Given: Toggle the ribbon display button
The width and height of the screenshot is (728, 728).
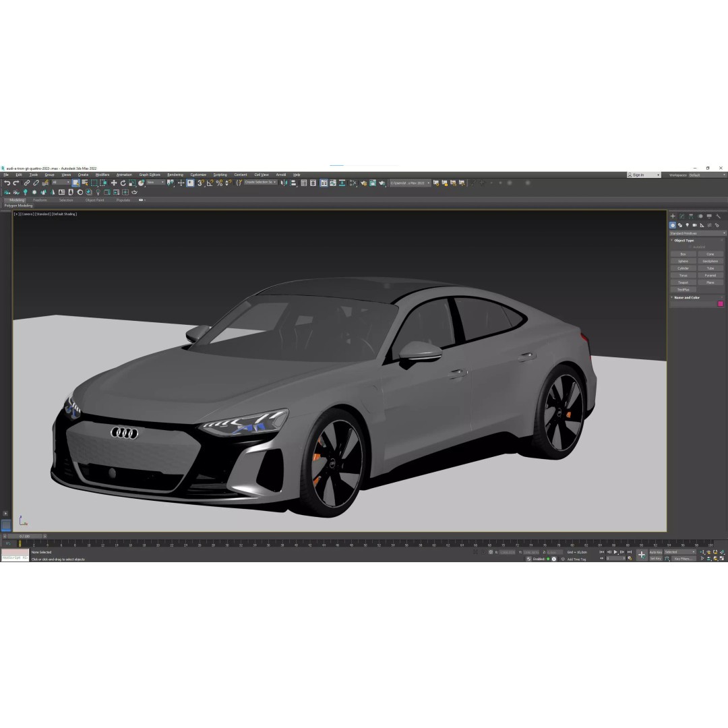Looking at the screenshot, I should [x=324, y=183].
